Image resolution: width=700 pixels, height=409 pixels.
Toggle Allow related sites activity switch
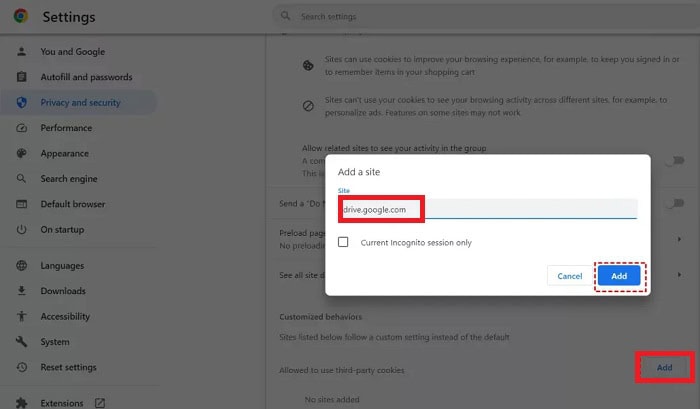674,161
